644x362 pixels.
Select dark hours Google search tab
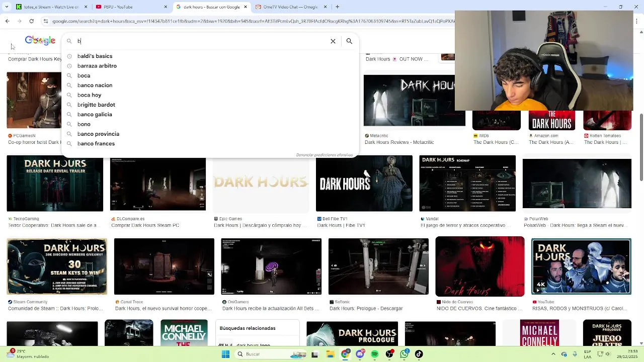[211, 7]
